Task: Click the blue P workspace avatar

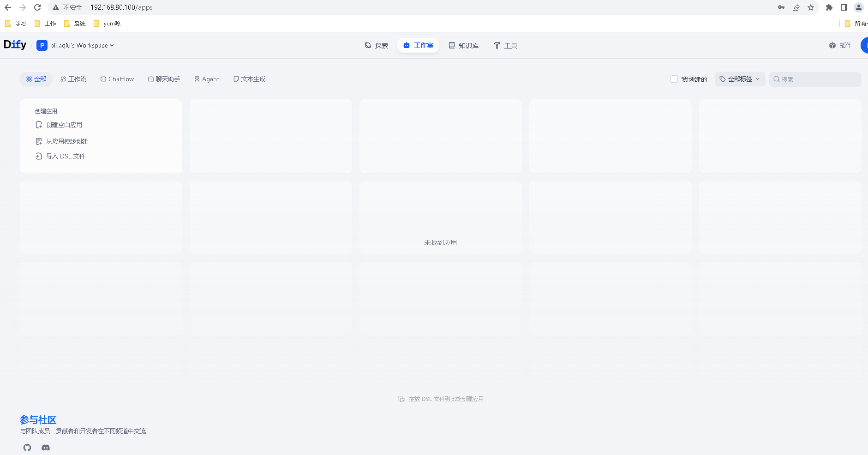Action: tap(42, 45)
